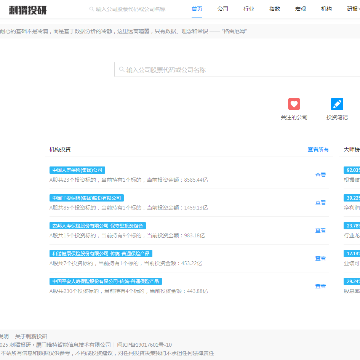This screenshot has width=360, height=360.
Task: Click the blue pencil note icon
Action: [337, 104]
